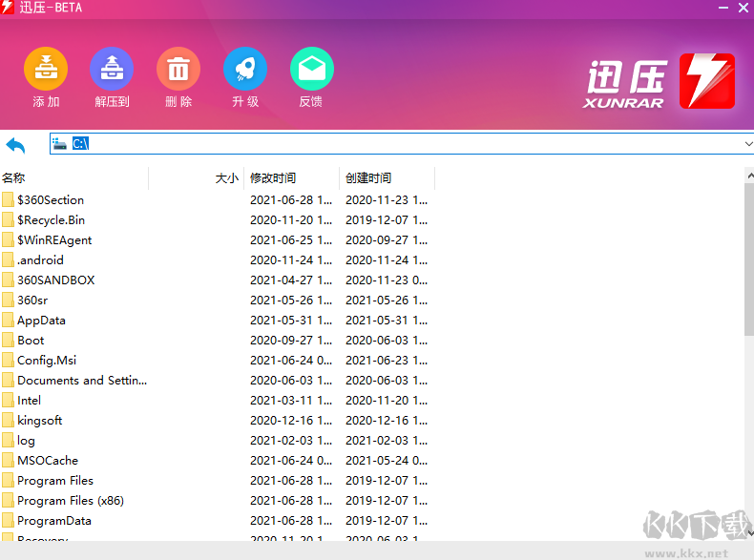Select the Program Files folder name
This screenshot has width=754, height=560.
[55, 481]
